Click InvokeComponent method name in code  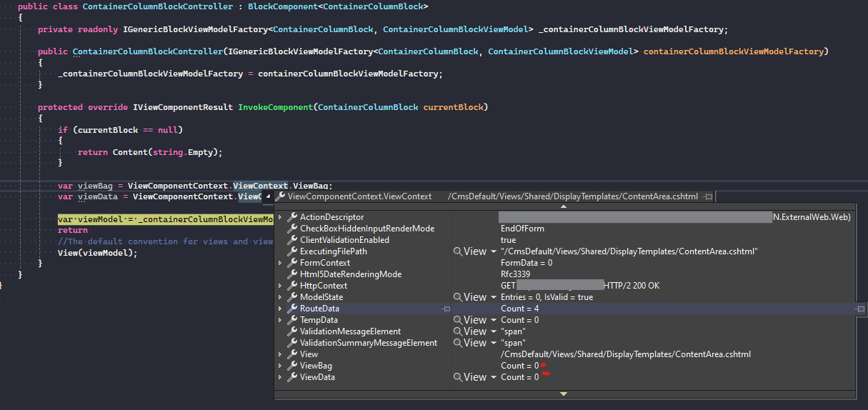tap(275, 107)
